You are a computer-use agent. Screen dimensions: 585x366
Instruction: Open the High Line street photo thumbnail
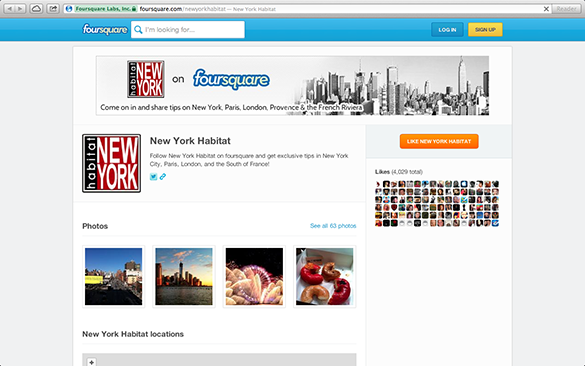click(113, 276)
